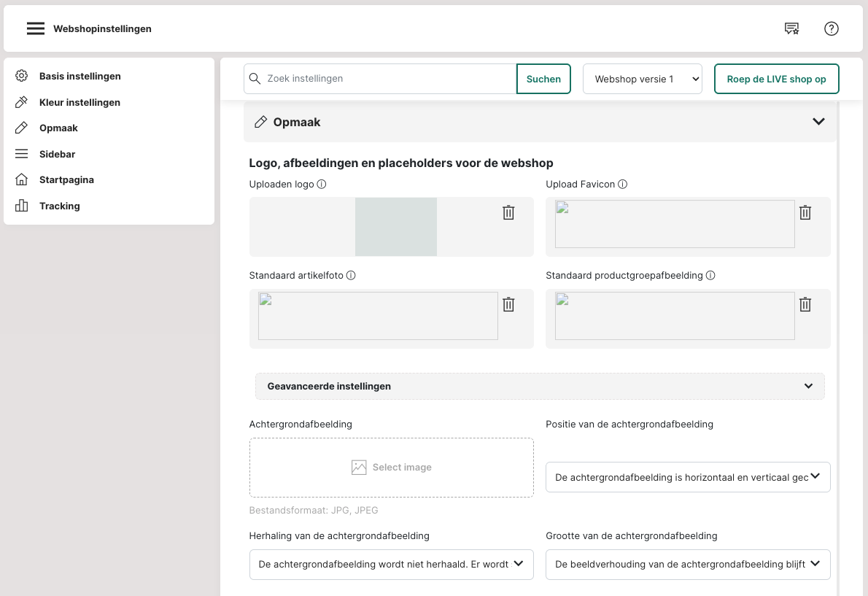Show info tooltip for Uploaden logo
The width and height of the screenshot is (868, 596).
pos(322,185)
